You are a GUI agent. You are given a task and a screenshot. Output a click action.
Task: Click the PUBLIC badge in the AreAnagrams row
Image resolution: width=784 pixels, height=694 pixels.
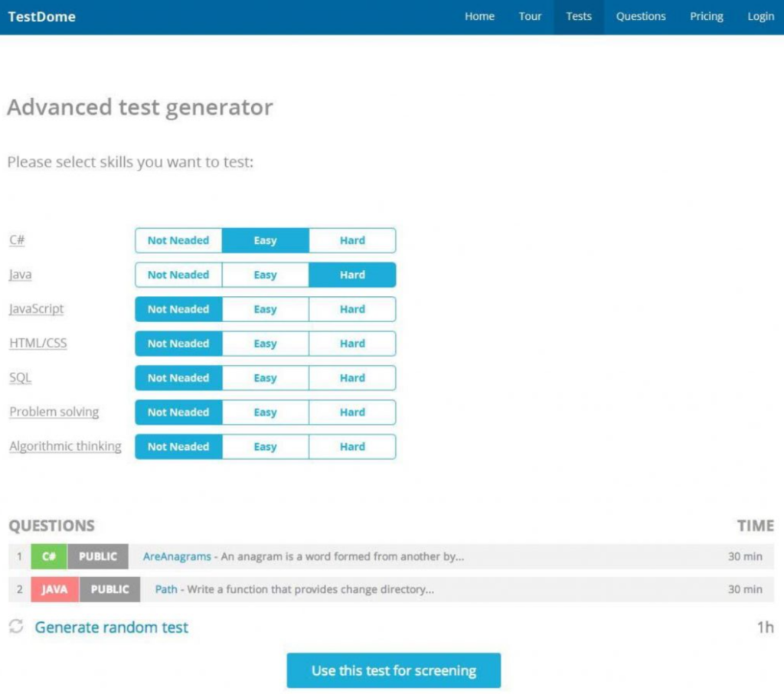click(98, 556)
